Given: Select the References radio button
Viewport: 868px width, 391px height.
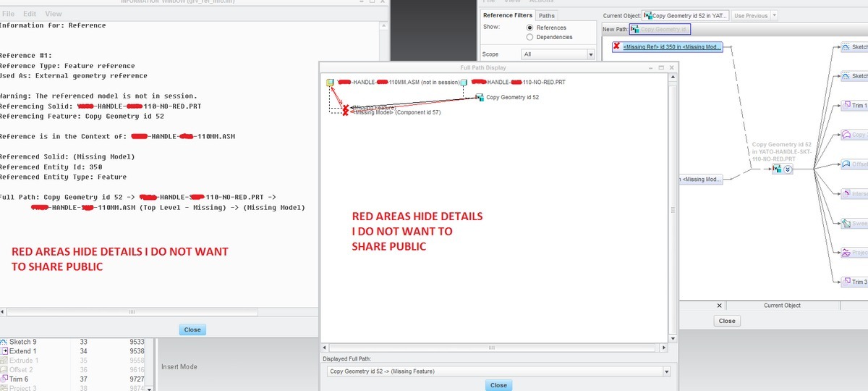Looking at the screenshot, I should pos(530,28).
